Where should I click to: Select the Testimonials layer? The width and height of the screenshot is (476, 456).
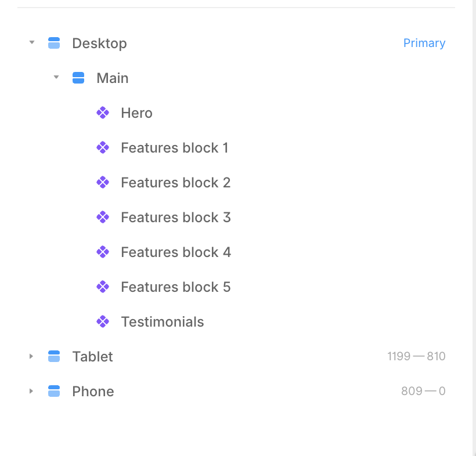[163, 322]
